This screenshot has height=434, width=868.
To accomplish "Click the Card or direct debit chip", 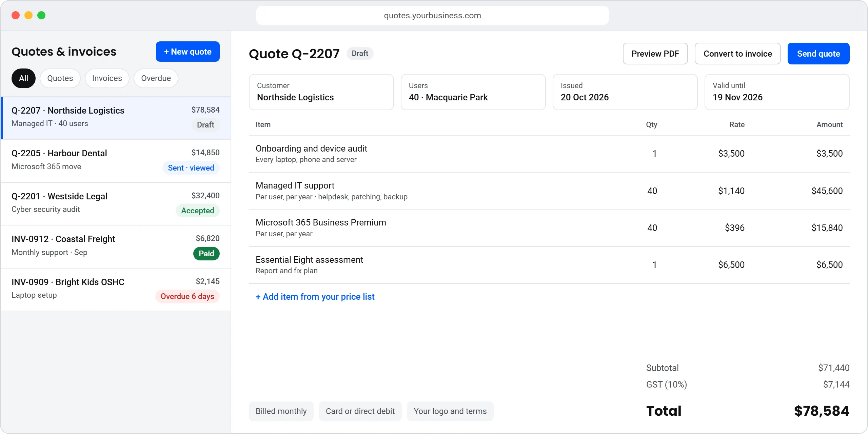I will pos(360,411).
